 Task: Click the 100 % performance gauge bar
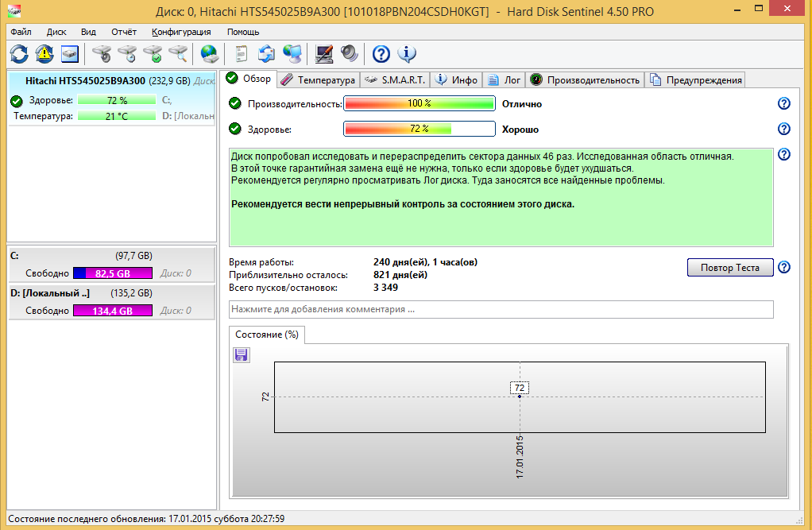tap(420, 103)
